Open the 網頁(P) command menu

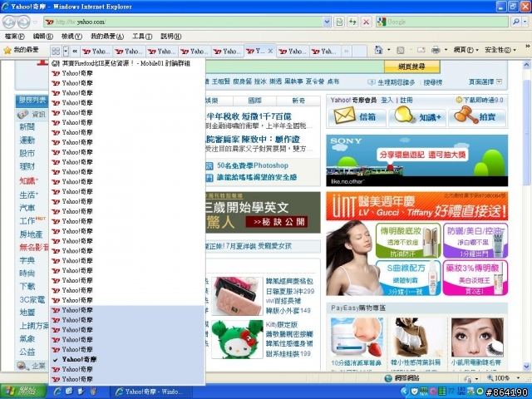pos(465,50)
